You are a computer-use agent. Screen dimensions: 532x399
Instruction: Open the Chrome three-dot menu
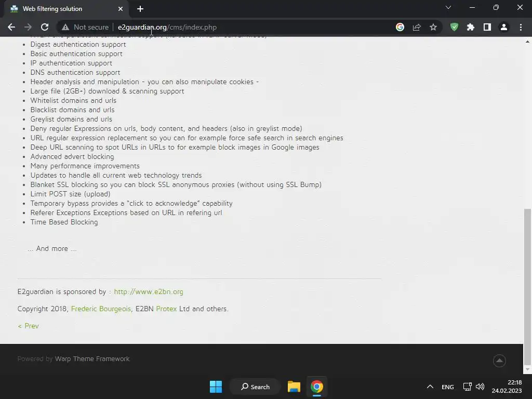pyautogui.click(x=521, y=27)
